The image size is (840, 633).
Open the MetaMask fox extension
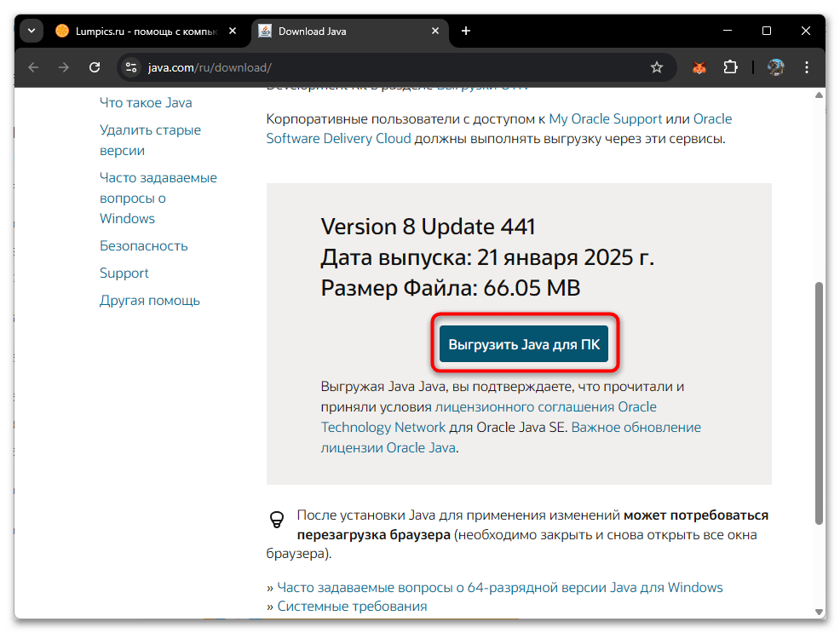coord(699,67)
